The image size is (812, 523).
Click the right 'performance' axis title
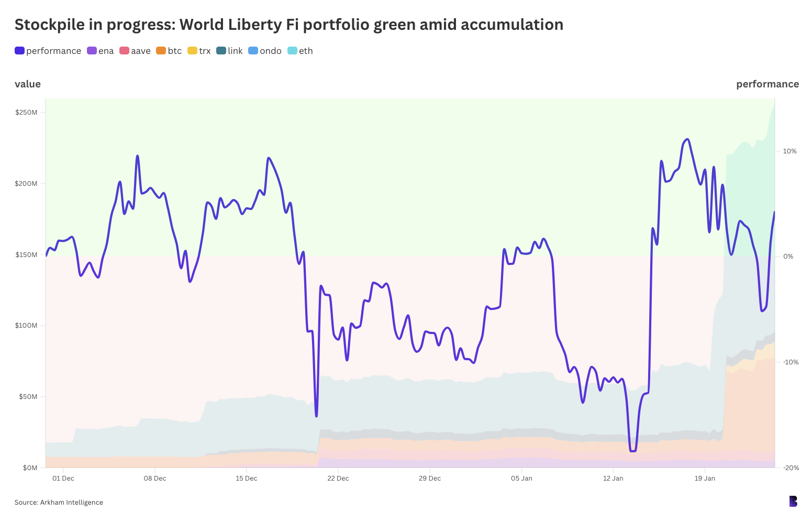pyautogui.click(x=767, y=84)
